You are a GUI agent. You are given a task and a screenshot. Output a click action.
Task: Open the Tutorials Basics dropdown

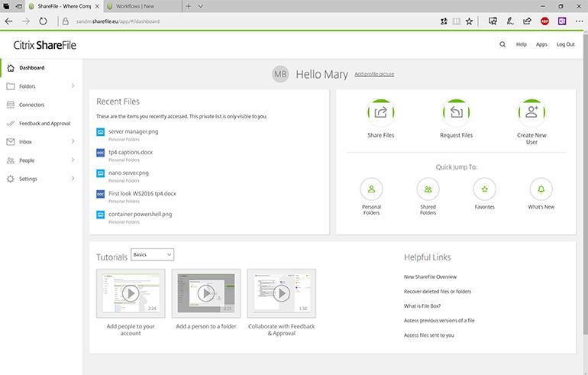click(x=152, y=254)
